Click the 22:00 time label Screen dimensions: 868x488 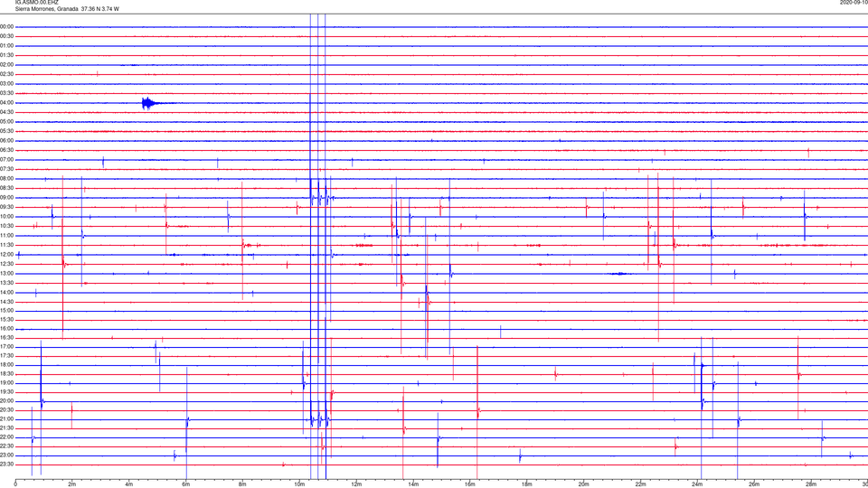coord(7,437)
